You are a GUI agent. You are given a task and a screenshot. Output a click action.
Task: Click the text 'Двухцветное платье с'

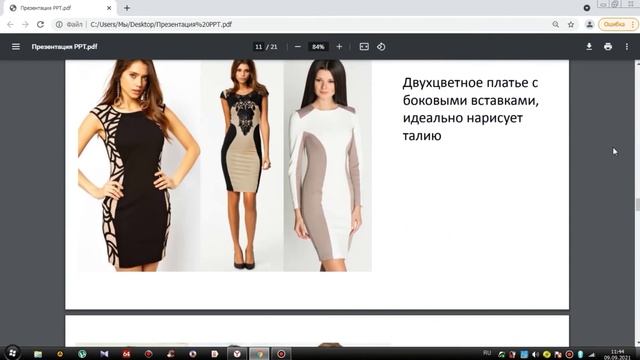coord(470,83)
